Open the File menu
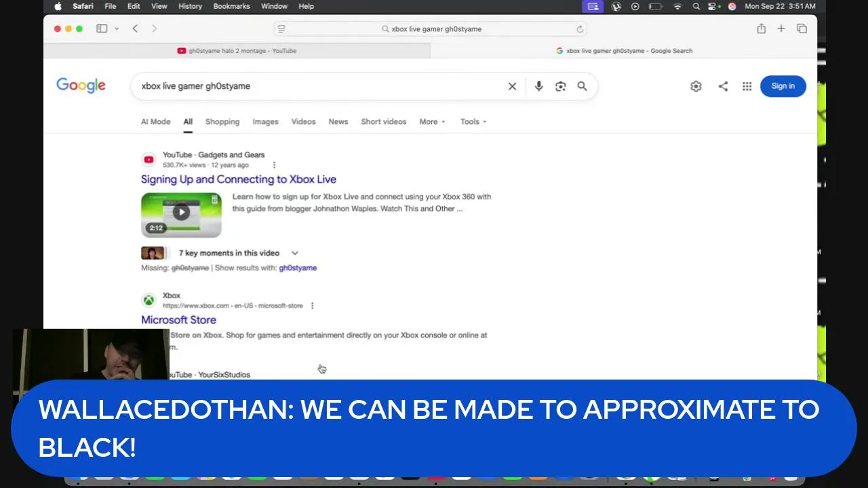Image resolution: width=868 pixels, height=488 pixels. click(x=110, y=6)
